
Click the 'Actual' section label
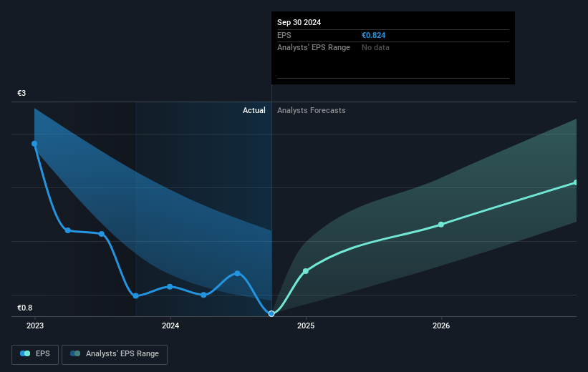tap(254, 110)
